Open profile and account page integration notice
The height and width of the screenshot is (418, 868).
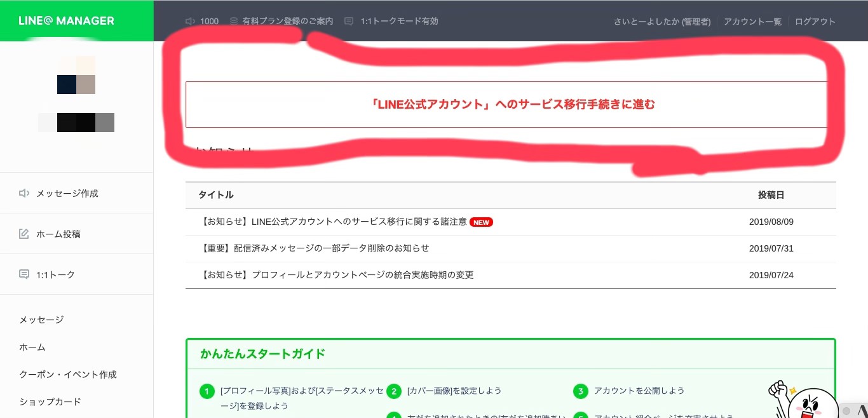point(336,275)
